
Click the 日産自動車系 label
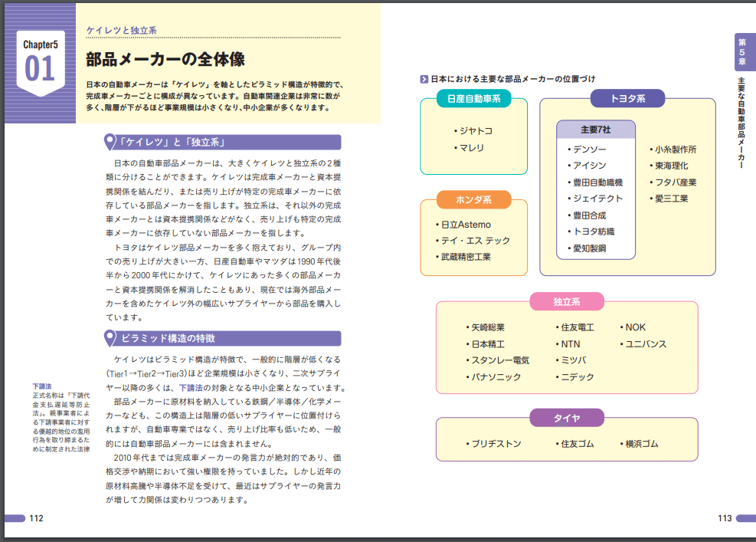tap(474, 99)
